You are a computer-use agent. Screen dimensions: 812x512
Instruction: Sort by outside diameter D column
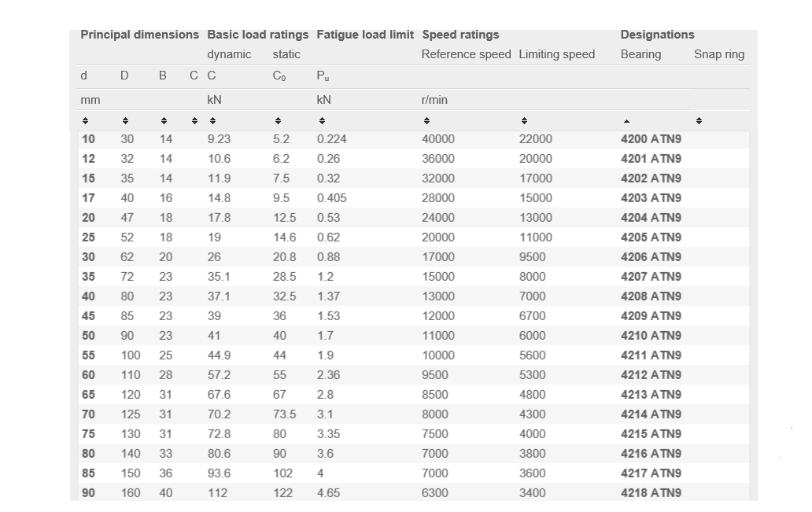pos(125,120)
